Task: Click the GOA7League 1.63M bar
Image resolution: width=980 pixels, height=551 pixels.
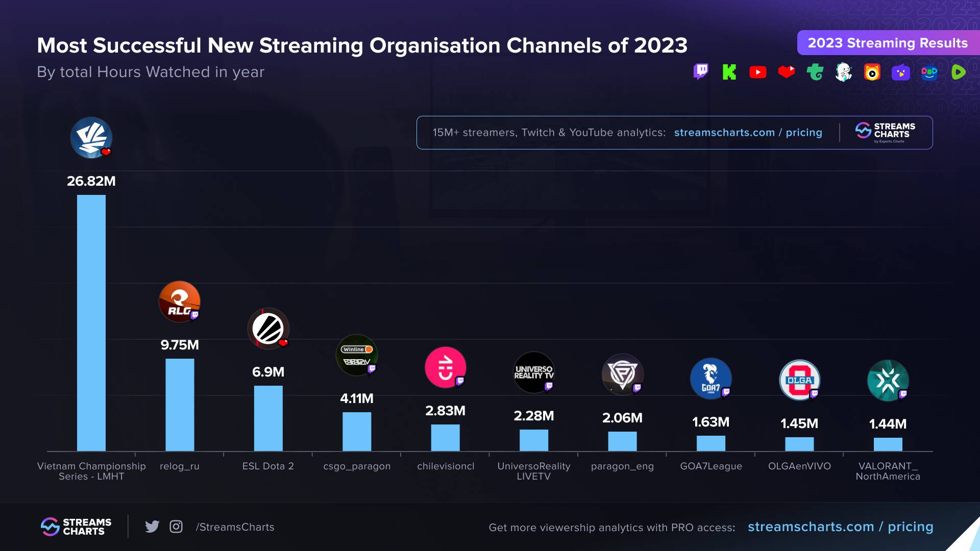Action: click(711, 443)
